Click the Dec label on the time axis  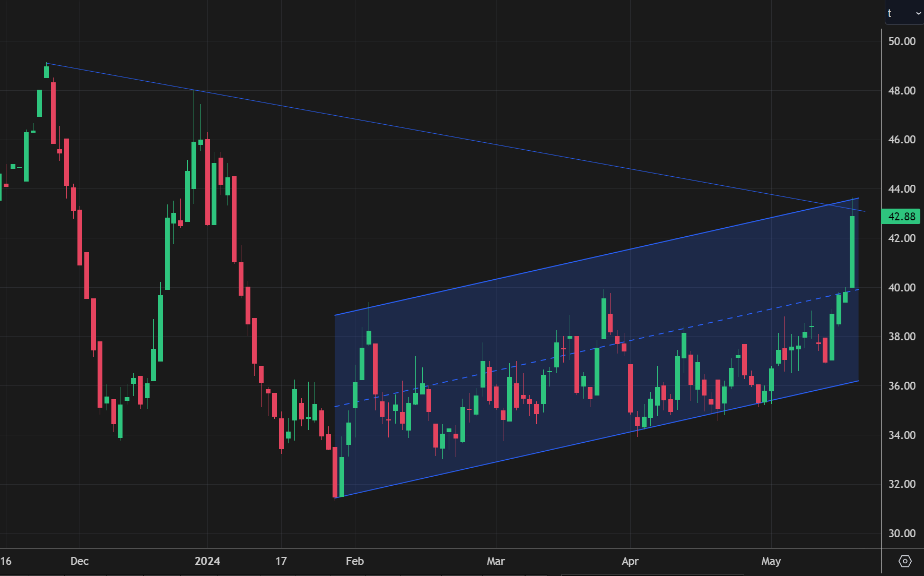(80, 561)
